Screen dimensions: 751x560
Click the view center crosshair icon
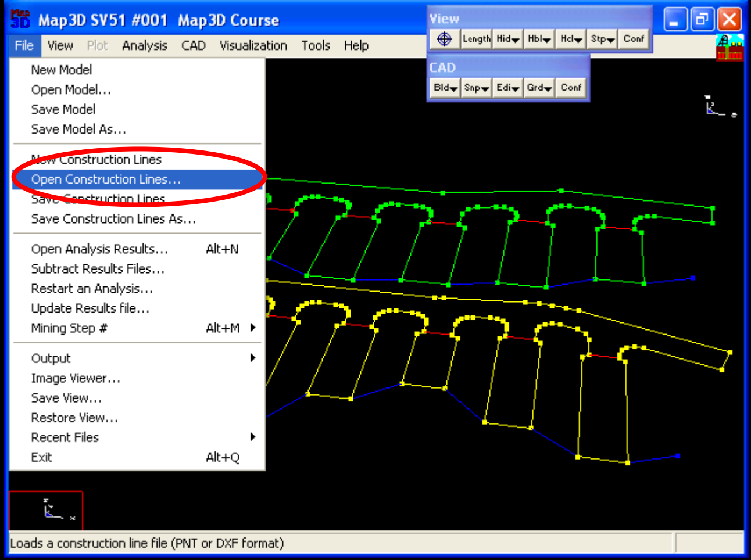tap(444, 39)
